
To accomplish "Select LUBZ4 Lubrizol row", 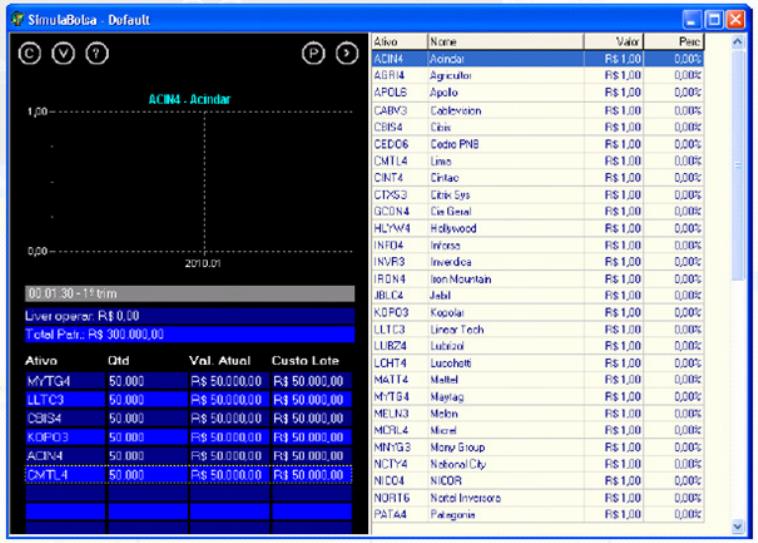I will 538,346.
